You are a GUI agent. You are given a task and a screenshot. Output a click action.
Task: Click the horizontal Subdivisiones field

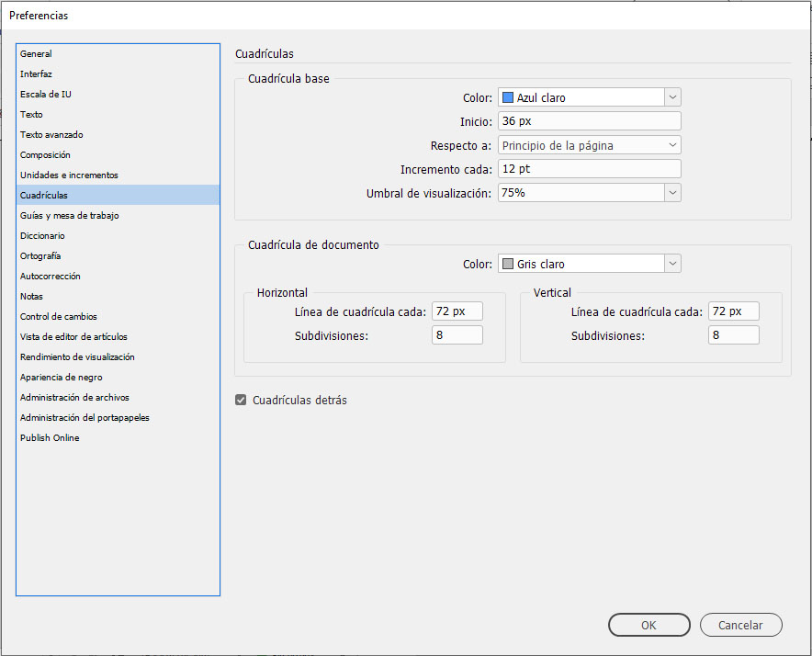[457, 334]
